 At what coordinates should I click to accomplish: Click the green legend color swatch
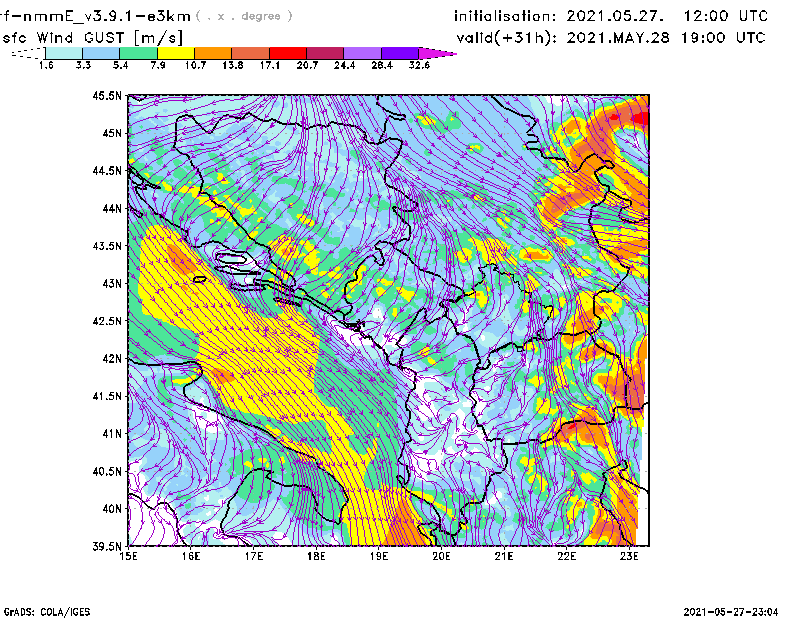pyautogui.click(x=138, y=53)
